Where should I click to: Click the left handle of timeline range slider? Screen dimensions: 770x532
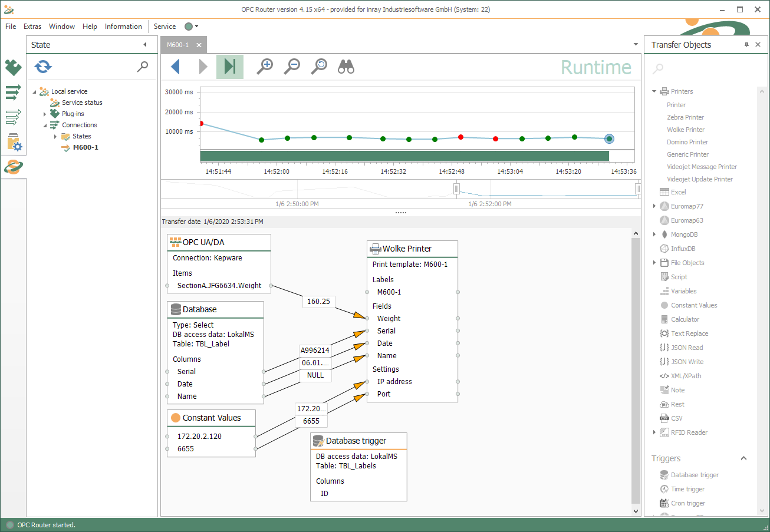(x=456, y=189)
